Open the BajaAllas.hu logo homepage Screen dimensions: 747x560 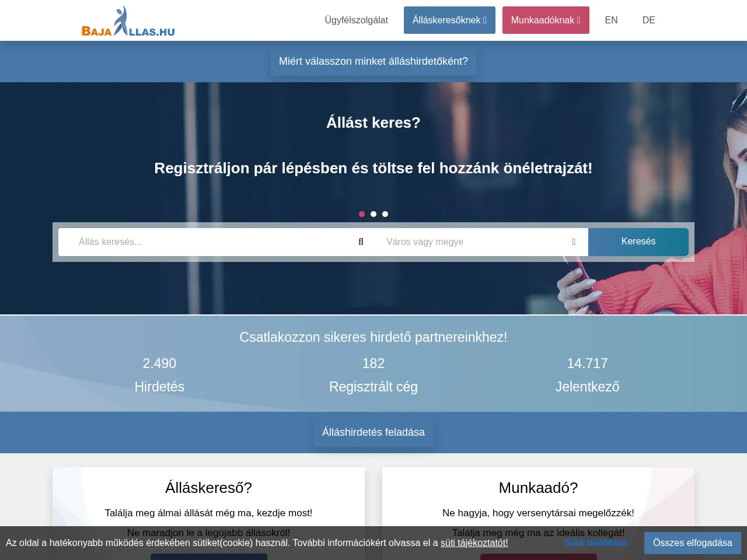[128, 21]
